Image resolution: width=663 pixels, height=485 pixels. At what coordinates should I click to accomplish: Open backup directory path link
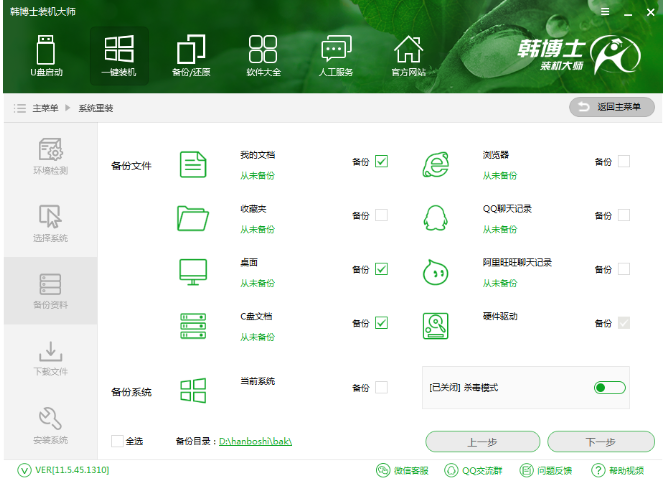255,441
